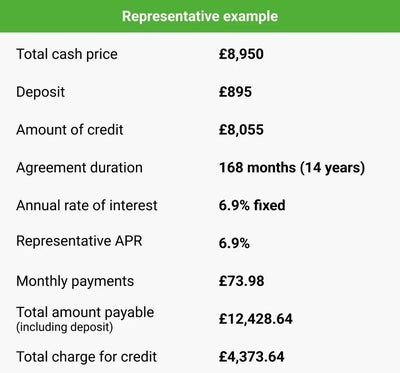Select the Amount of credit label
400x373 pixels.
tap(70, 130)
